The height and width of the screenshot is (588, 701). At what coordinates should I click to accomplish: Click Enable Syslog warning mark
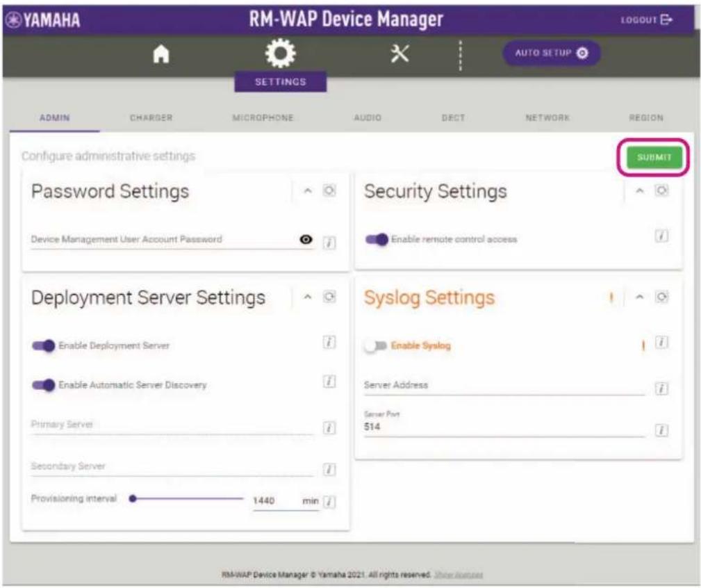pos(643,345)
